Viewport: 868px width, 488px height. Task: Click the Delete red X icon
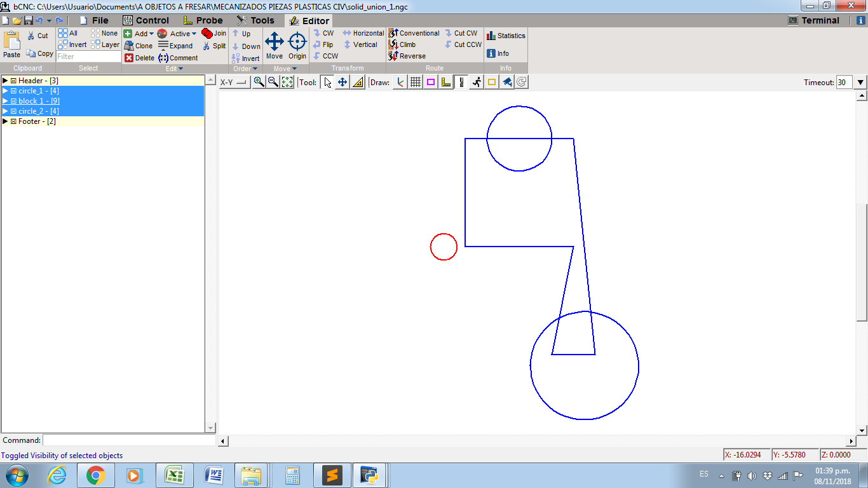point(129,58)
